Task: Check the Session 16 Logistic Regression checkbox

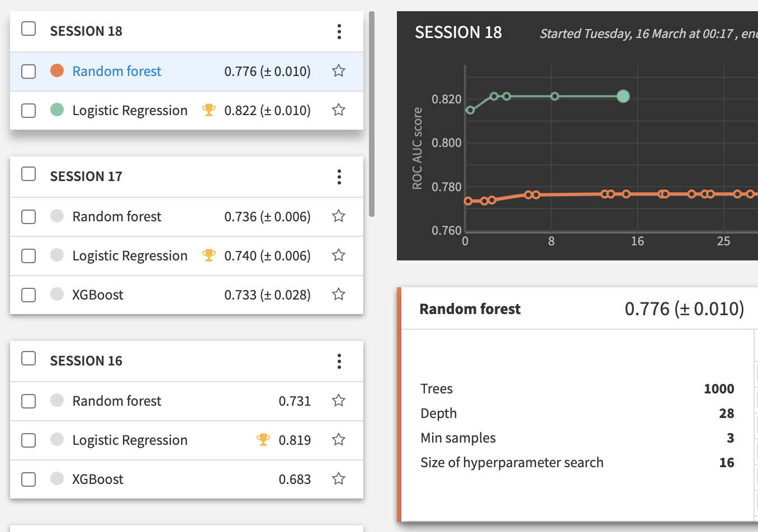Action: [29, 440]
